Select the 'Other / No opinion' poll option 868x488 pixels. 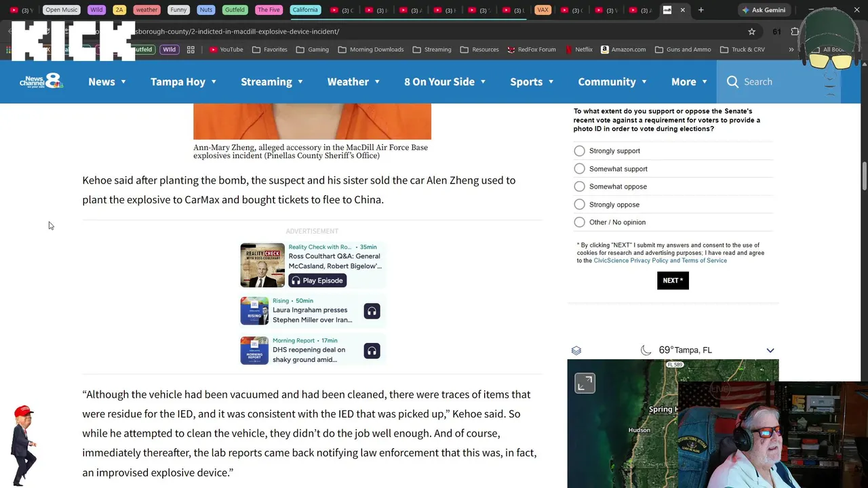tap(579, 222)
